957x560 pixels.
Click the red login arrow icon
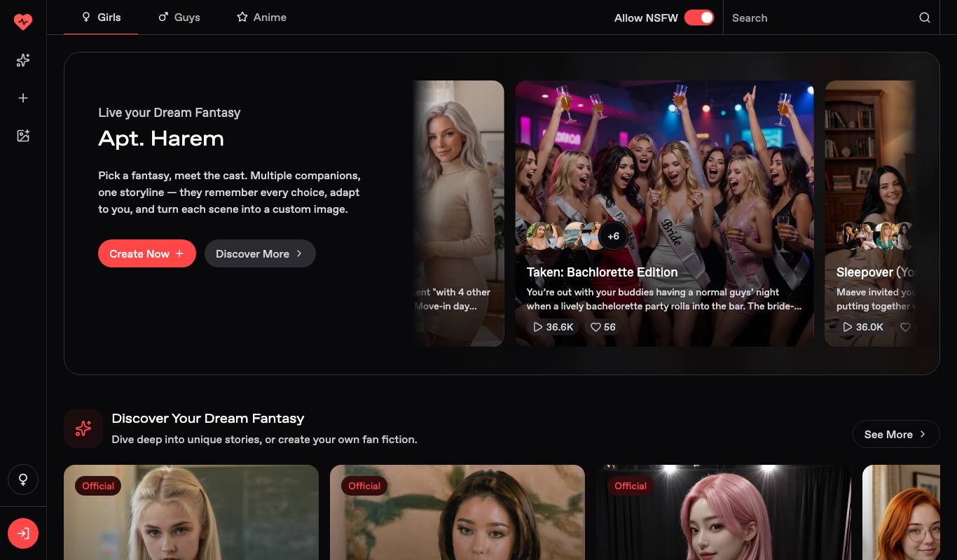point(23,534)
